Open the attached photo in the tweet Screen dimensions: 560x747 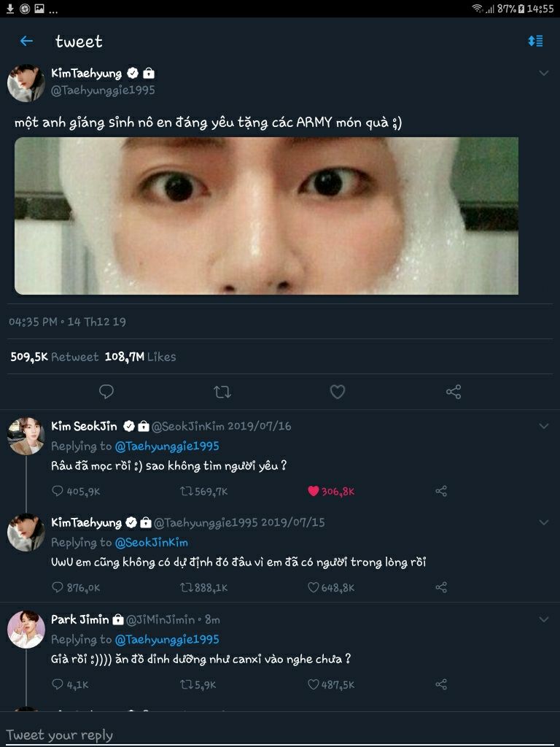[x=266, y=215]
